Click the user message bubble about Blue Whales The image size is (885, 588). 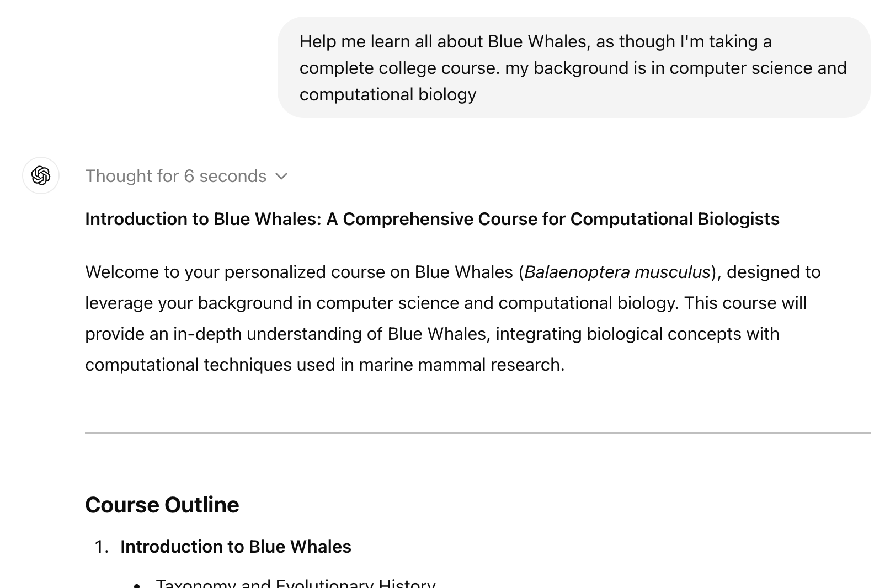tap(574, 67)
